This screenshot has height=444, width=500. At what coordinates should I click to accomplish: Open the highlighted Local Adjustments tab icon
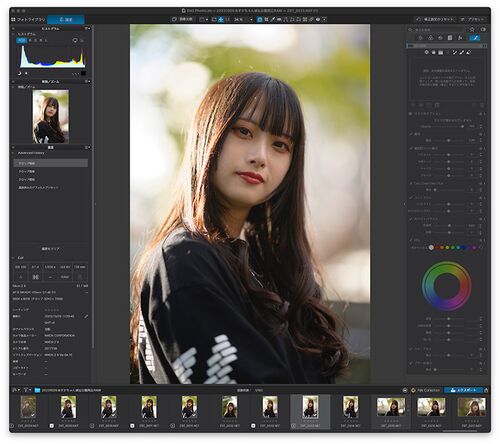coord(475,38)
